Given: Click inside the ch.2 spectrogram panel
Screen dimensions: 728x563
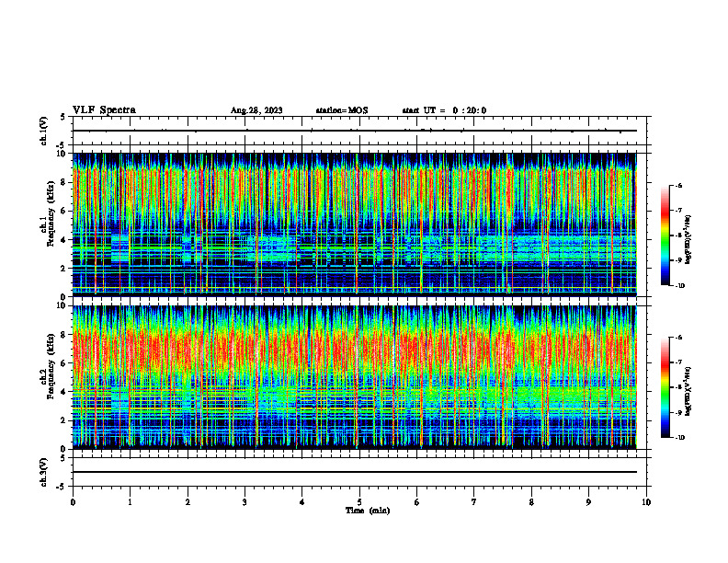Looking at the screenshot, I should pos(355,377).
